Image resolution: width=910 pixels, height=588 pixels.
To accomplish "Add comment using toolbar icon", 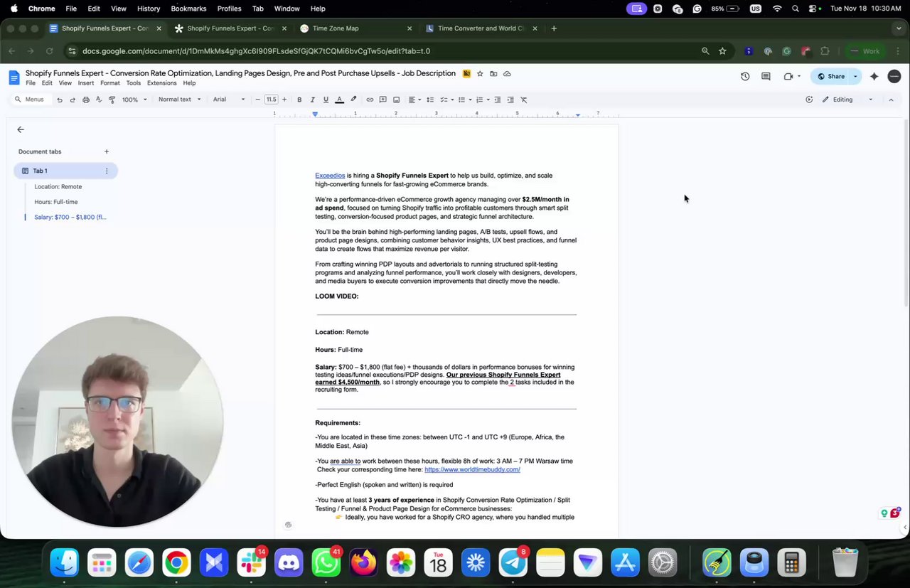I will (x=382, y=100).
